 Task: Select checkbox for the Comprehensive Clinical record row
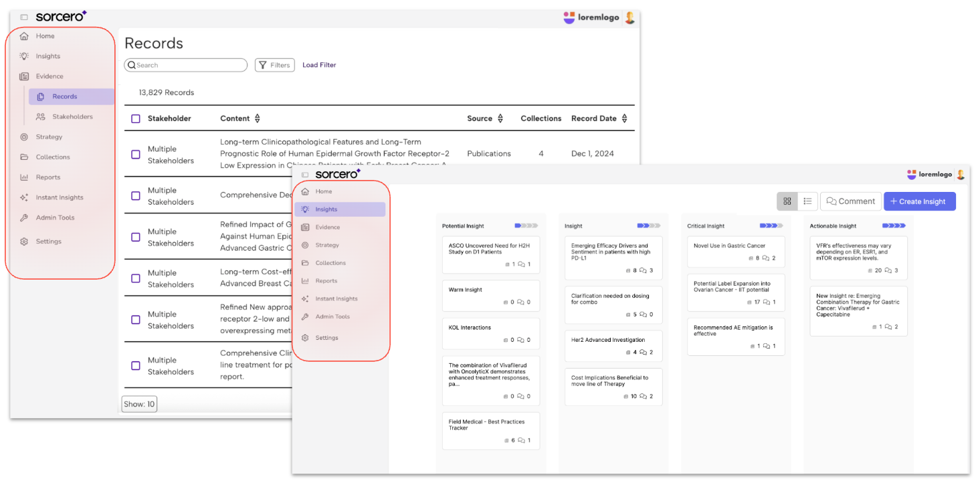136,366
